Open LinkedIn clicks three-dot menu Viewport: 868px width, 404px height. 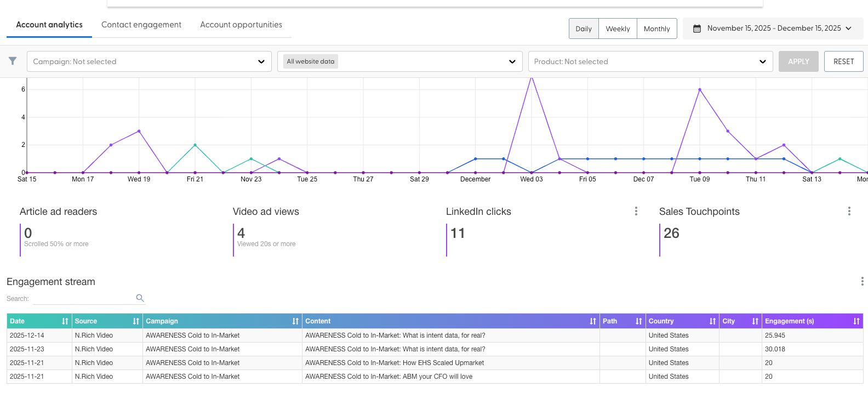click(x=636, y=211)
